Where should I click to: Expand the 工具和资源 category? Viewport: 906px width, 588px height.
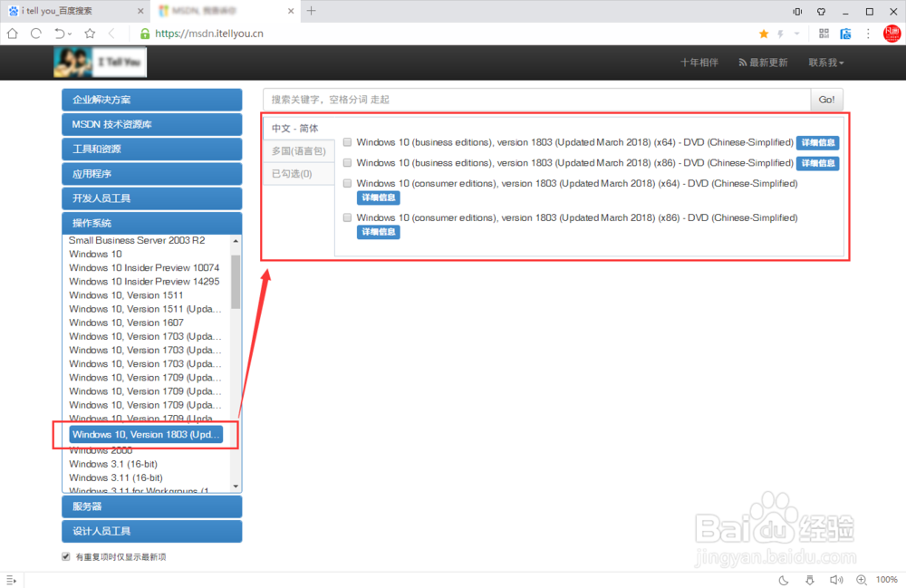[x=152, y=149]
